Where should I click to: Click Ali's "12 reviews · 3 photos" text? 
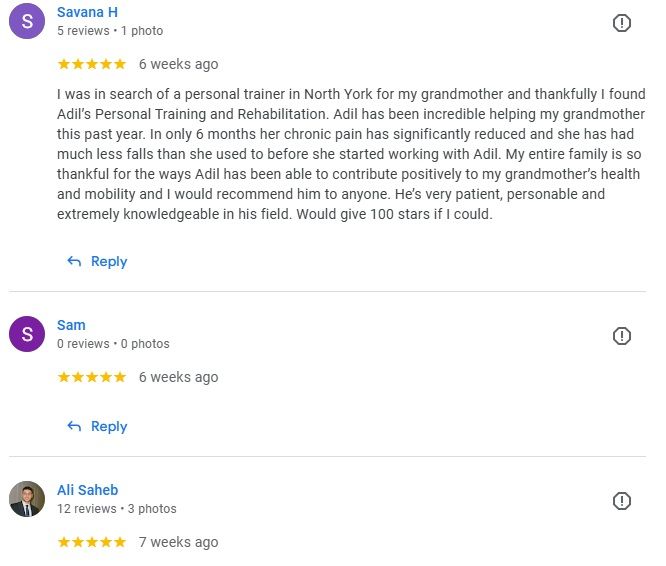[x=116, y=509]
